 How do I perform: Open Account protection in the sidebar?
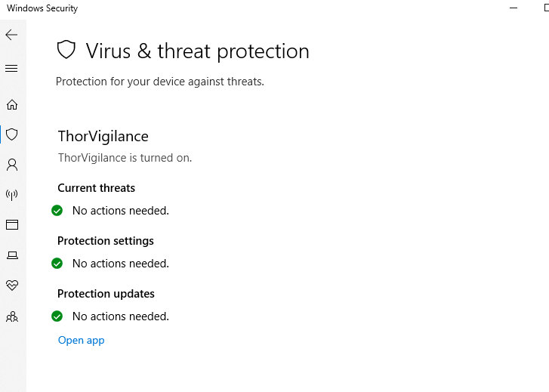[11, 165]
